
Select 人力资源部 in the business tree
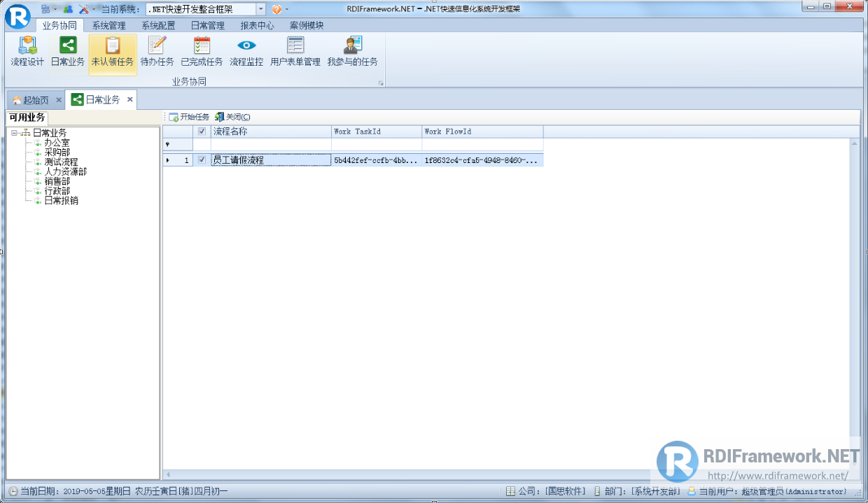(x=64, y=171)
